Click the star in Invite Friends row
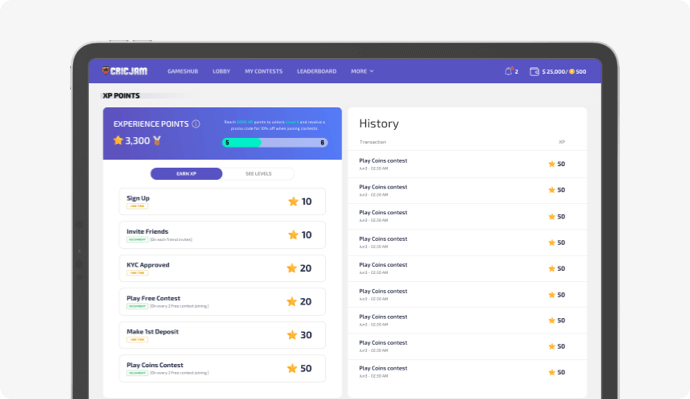Viewport: 690px width, 399px height. [293, 235]
